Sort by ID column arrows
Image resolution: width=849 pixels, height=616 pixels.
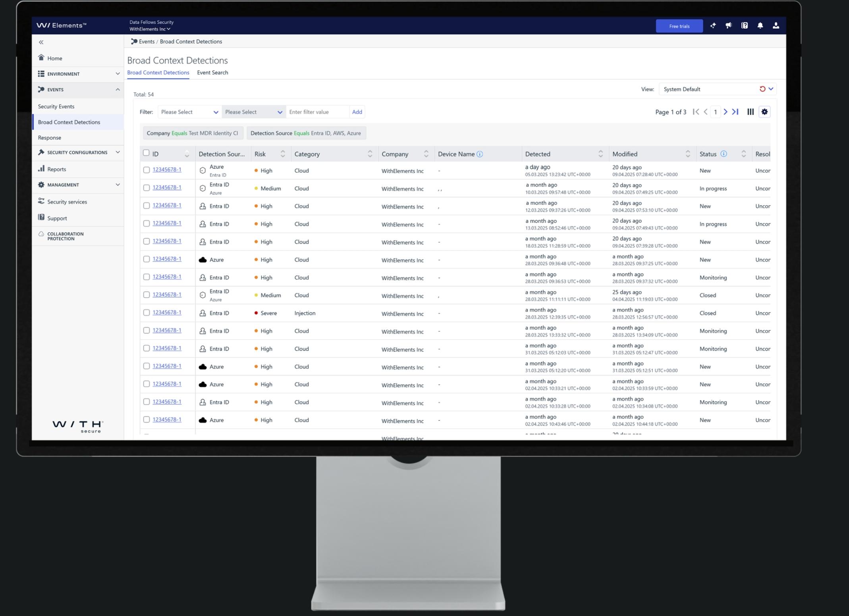187,154
